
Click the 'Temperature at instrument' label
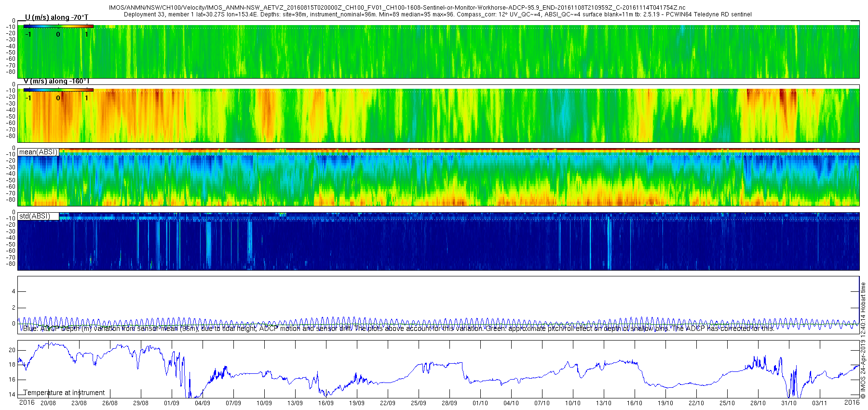coord(64,393)
